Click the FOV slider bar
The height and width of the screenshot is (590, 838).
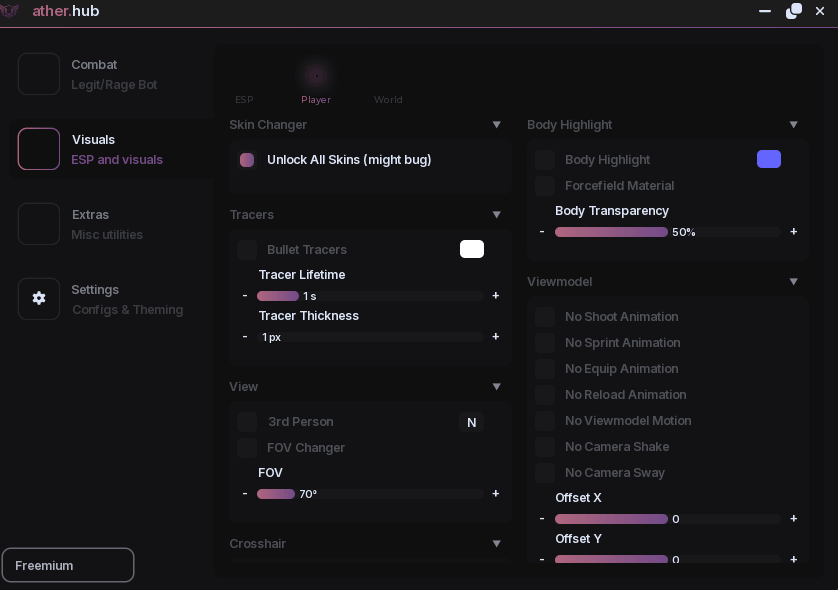coord(370,494)
